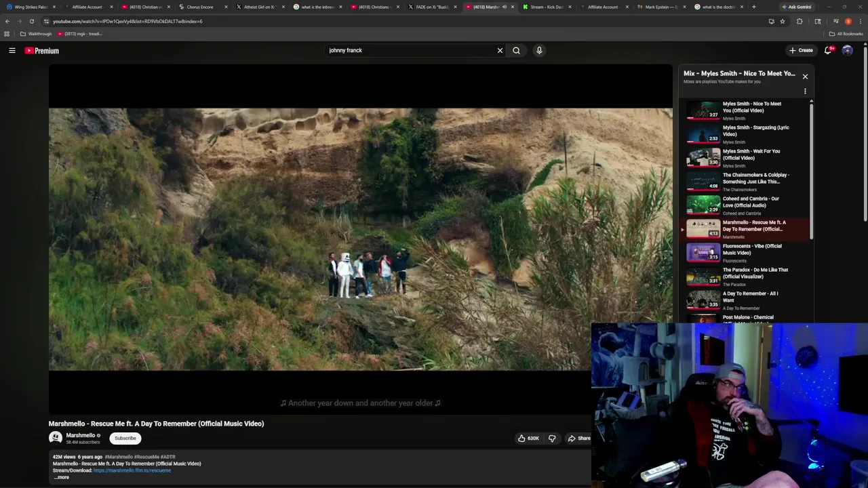Click the magnifier search button
The height and width of the screenshot is (488, 868).
click(x=516, y=50)
